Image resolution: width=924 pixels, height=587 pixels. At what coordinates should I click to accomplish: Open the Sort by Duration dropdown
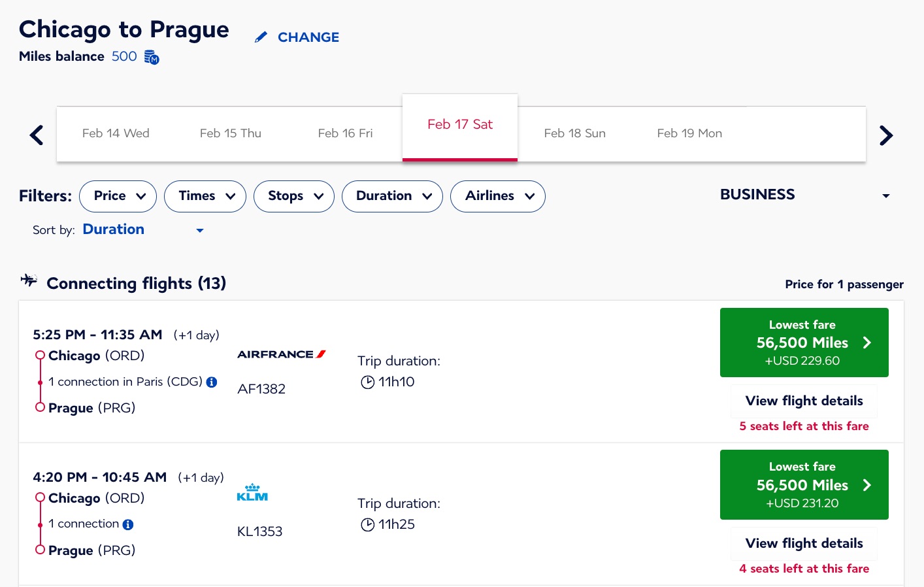142,229
